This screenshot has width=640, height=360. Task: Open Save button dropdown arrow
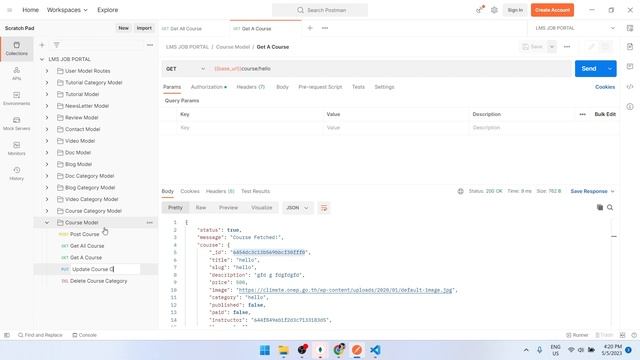(x=551, y=47)
